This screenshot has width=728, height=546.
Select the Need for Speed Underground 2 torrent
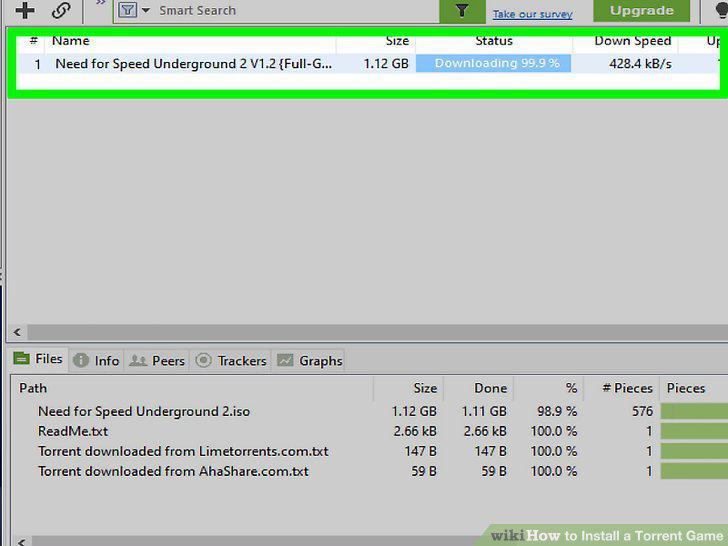(193, 64)
